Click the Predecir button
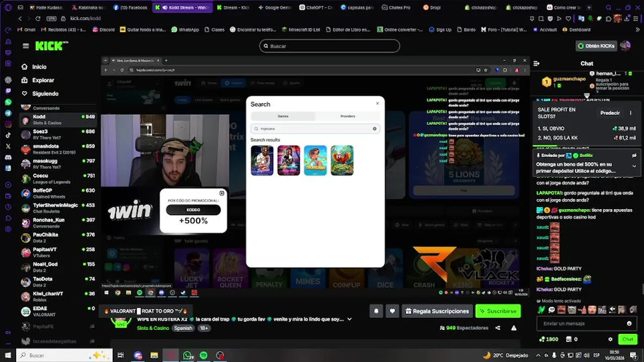644x362 pixels. tap(610, 113)
